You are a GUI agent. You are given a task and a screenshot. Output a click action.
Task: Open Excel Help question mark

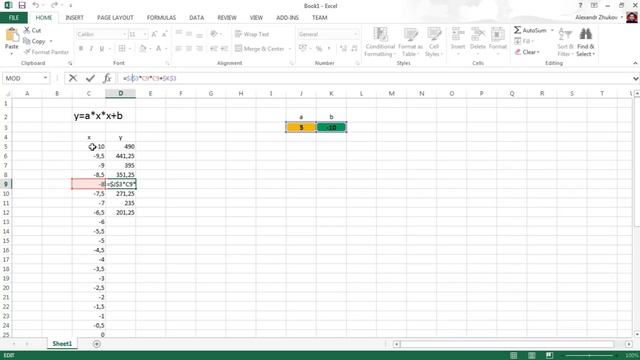[580, 6]
